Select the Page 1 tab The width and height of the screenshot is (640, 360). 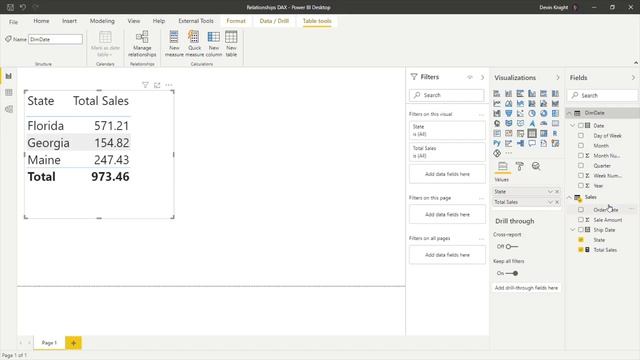click(x=49, y=343)
